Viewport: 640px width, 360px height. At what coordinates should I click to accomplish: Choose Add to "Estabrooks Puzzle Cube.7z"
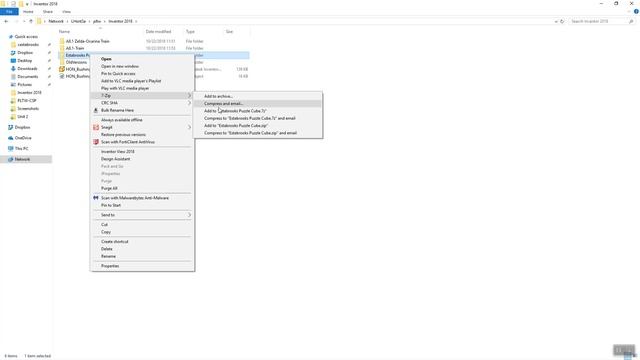coord(235,111)
